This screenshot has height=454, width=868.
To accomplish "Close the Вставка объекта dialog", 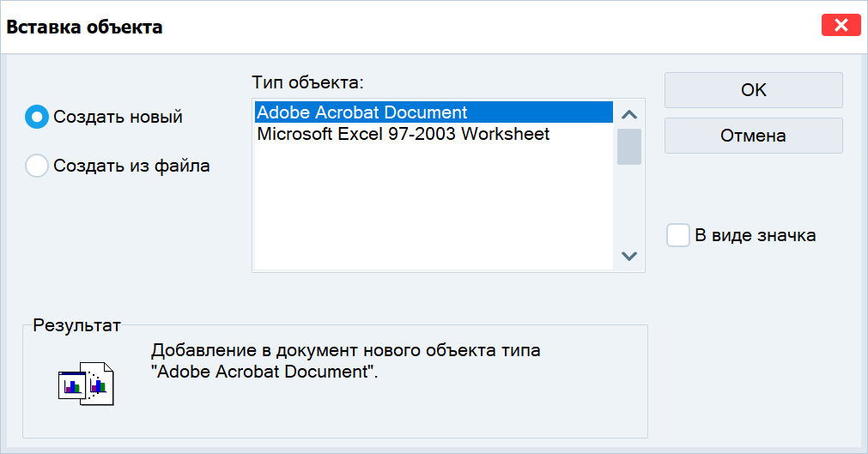I will (x=841, y=26).
